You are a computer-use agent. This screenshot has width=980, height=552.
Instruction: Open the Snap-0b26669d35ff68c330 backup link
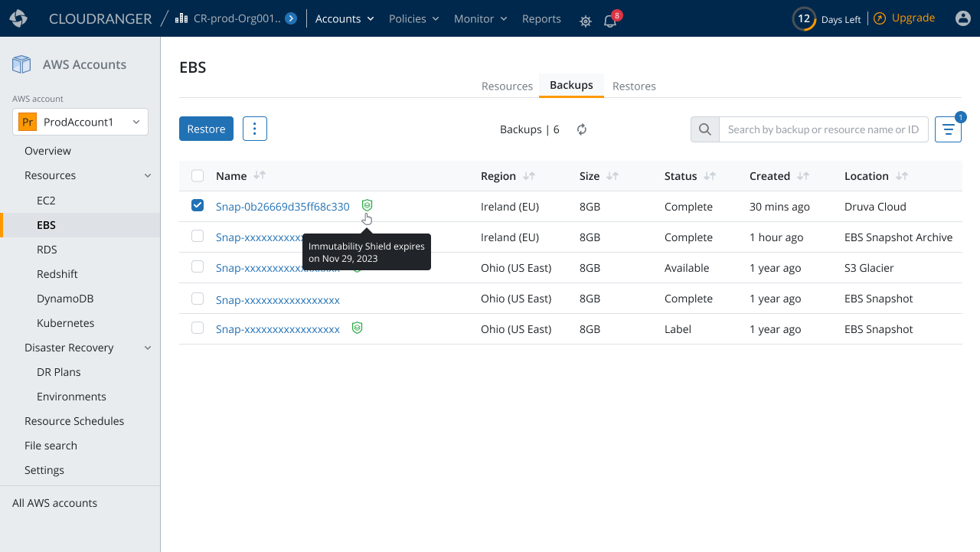coord(283,207)
